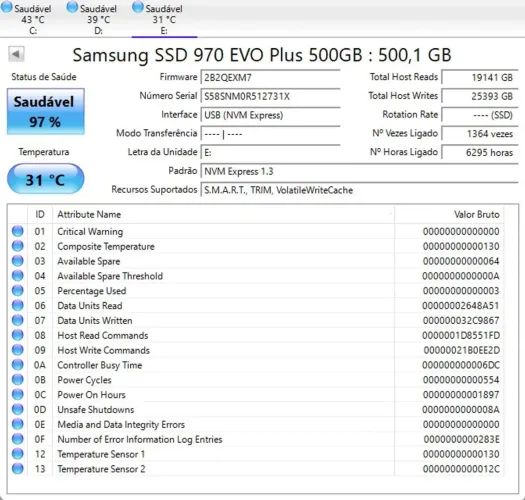Image resolution: width=525 pixels, height=500 pixels.
Task: Click status icon for Critical Warning row
Action: 17,231
